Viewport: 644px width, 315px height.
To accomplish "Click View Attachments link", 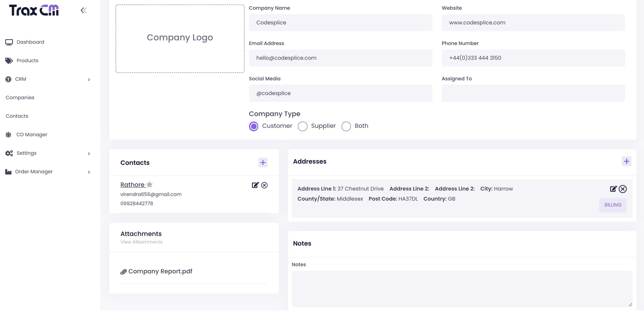I will (x=141, y=242).
